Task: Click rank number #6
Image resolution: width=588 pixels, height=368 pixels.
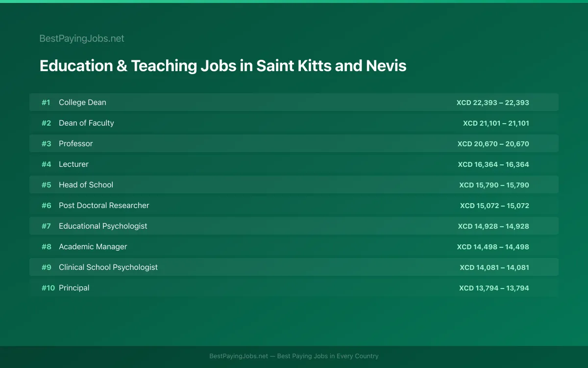Action: (x=46, y=206)
